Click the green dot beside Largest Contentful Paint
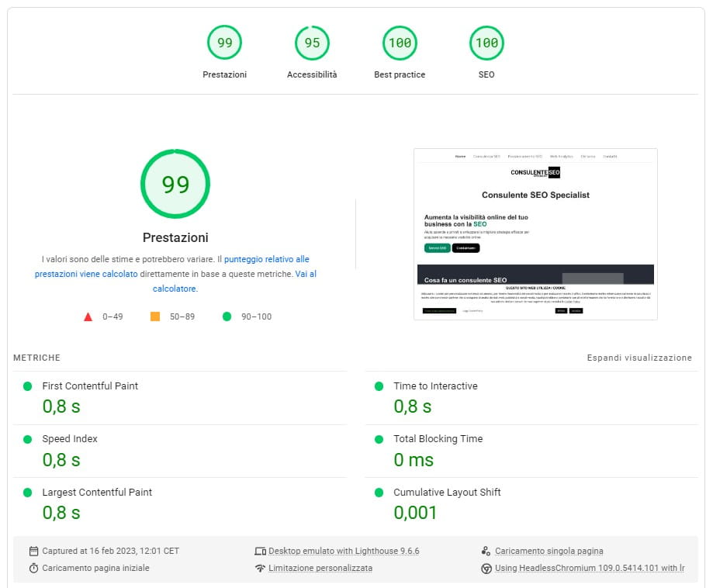Image resolution: width=713 pixels, height=588 pixels. (x=27, y=493)
